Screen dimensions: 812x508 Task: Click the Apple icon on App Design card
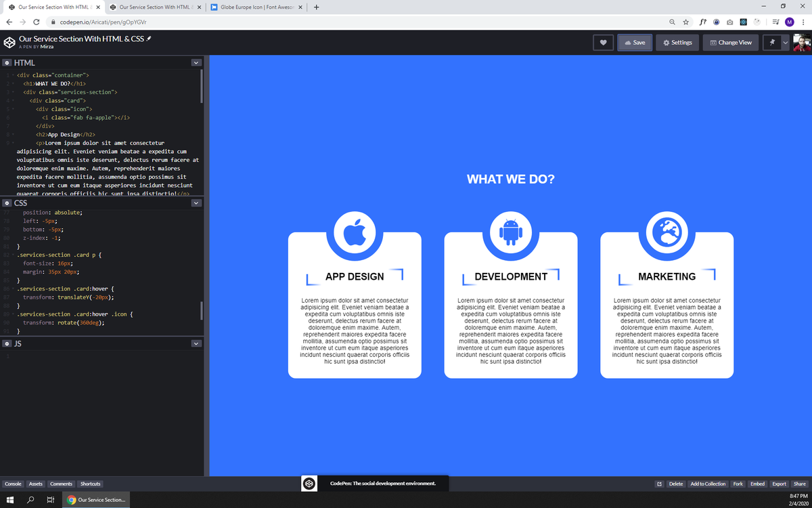click(x=355, y=233)
